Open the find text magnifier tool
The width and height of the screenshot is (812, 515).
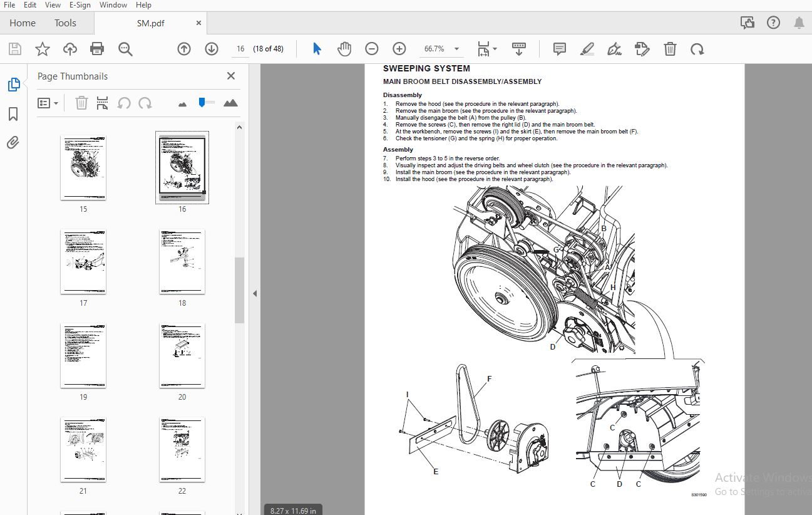125,49
